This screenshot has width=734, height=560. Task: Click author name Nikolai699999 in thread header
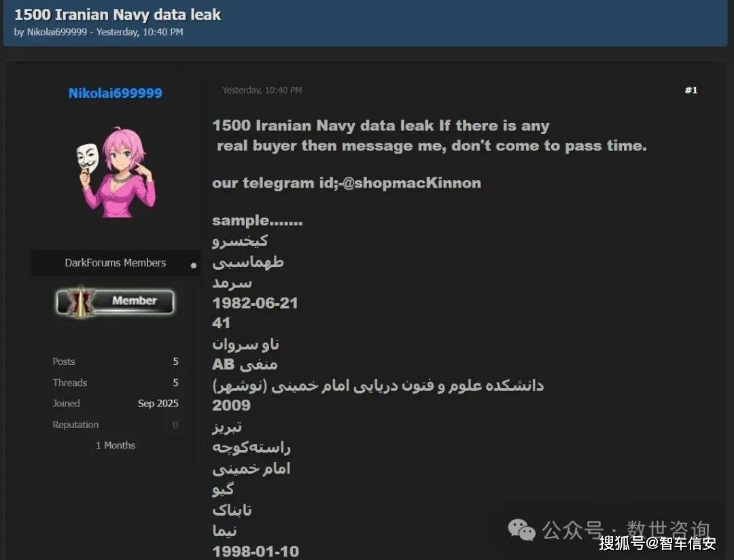(x=56, y=32)
